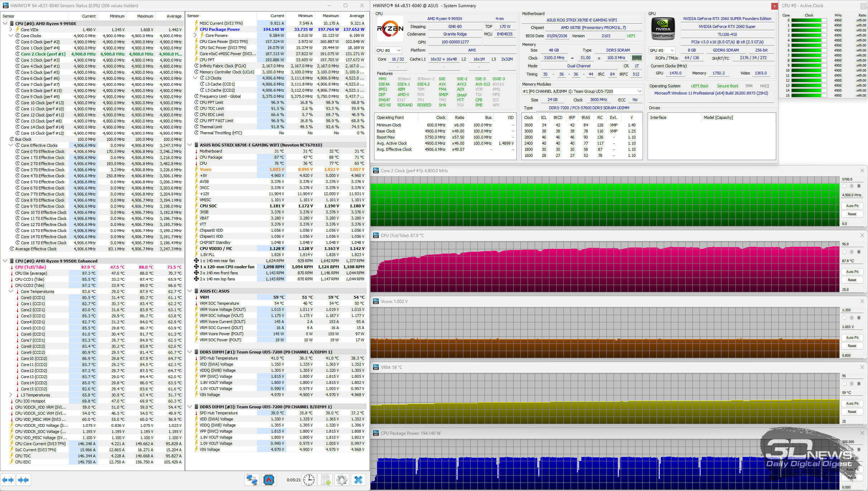Click the Average column header in right pane

[353, 16]
